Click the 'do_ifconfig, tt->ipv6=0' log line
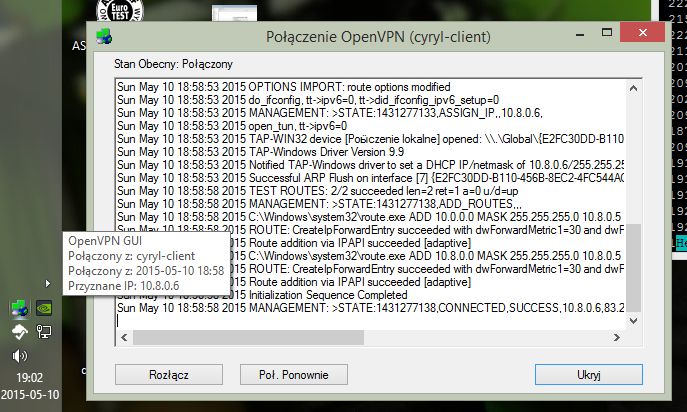This screenshot has width=687, height=412. (308, 100)
